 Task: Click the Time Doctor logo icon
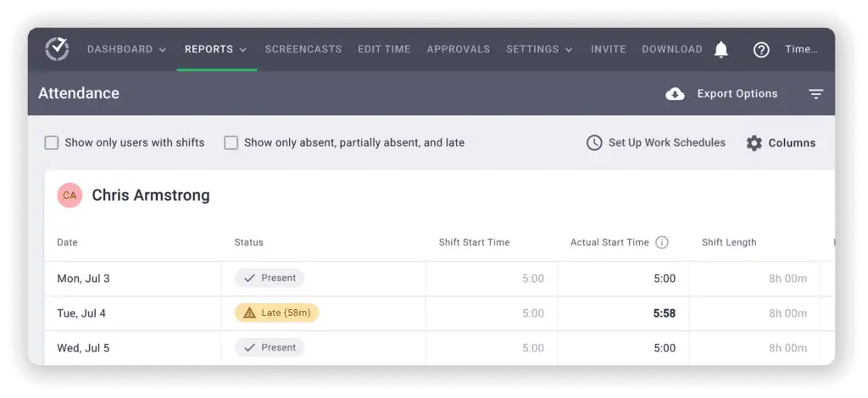[x=57, y=49]
